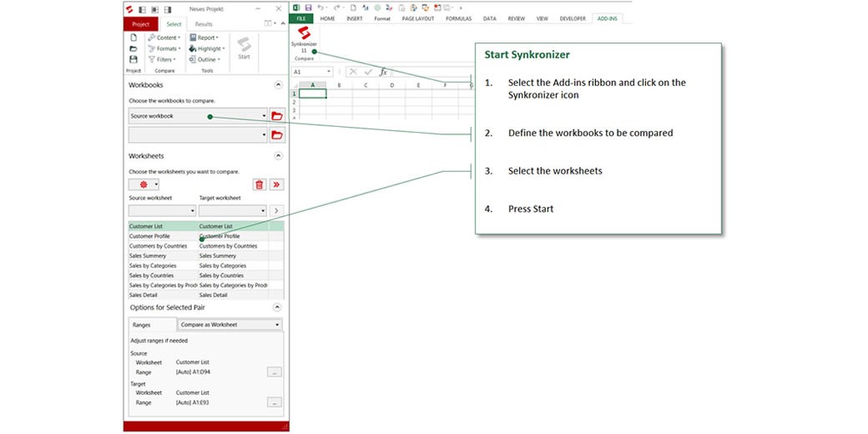Collapse Options for Selected Pair section
This screenshot has width=868, height=434.
click(278, 307)
